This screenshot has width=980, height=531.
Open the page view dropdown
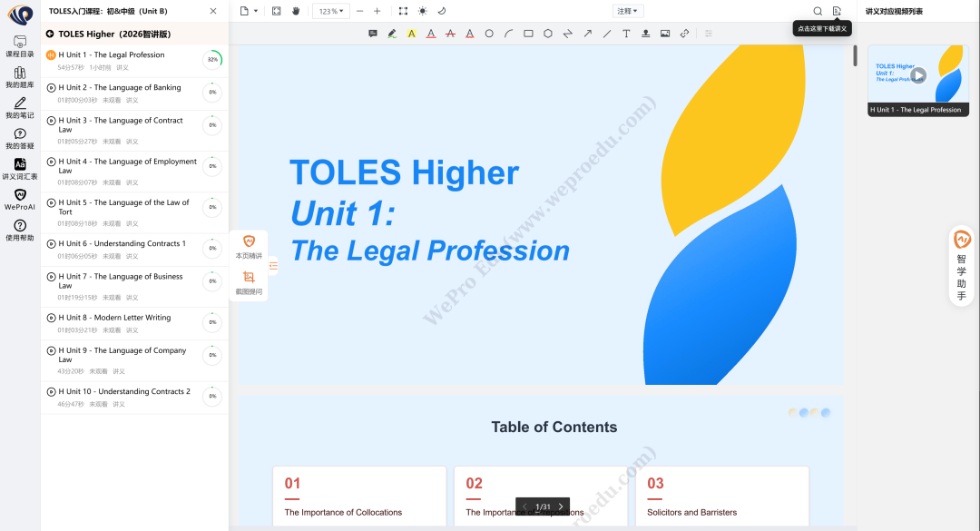249,11
